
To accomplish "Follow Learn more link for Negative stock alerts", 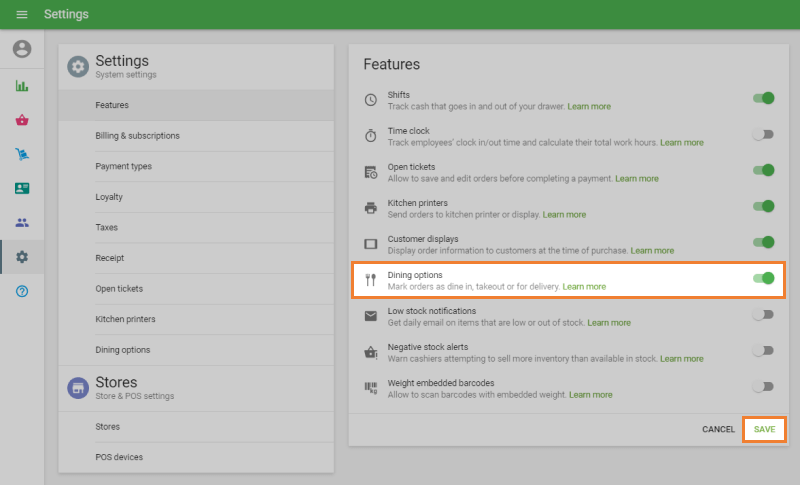I will (681, 359).
